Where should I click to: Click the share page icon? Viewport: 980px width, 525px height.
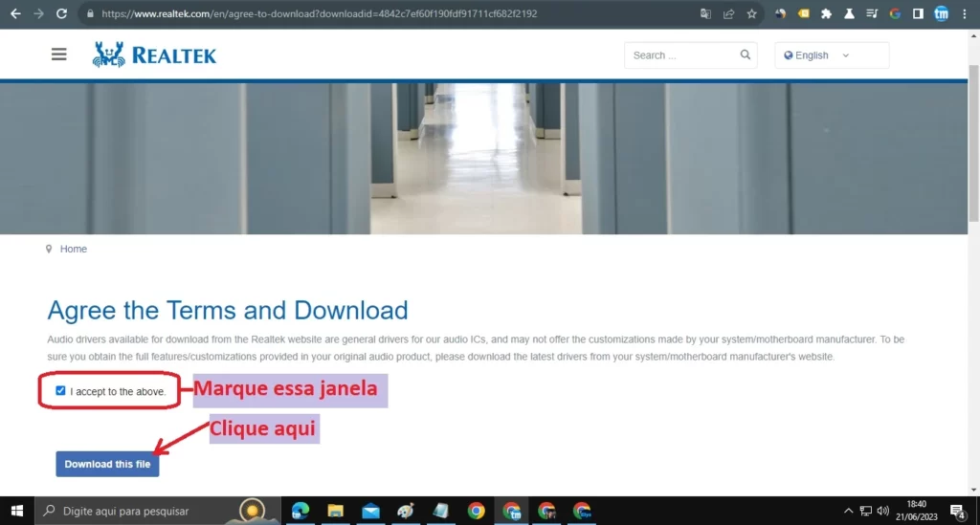pyautogui.click(x=728, y=13)
